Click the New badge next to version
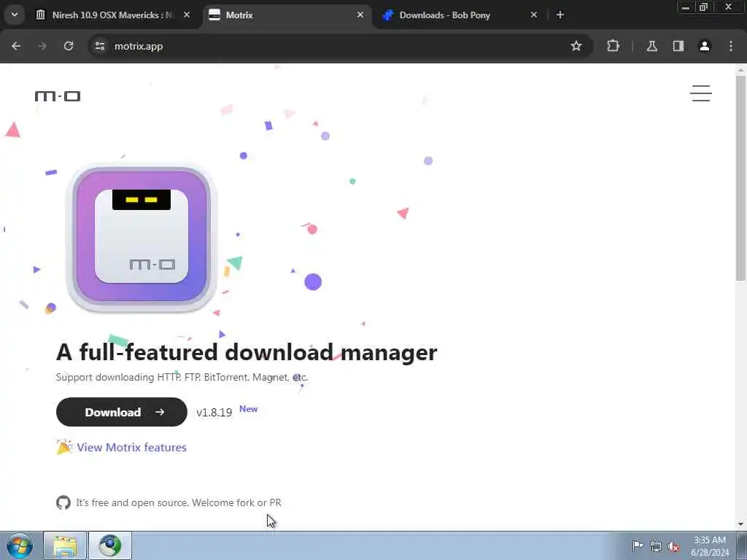This screenshot has height=560, width=747. (x=248, y=409)
